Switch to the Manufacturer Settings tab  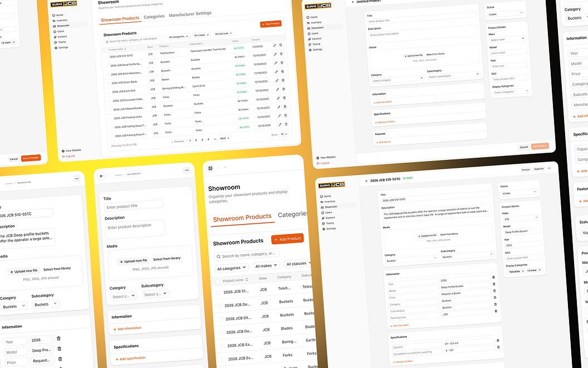point(190,14)
